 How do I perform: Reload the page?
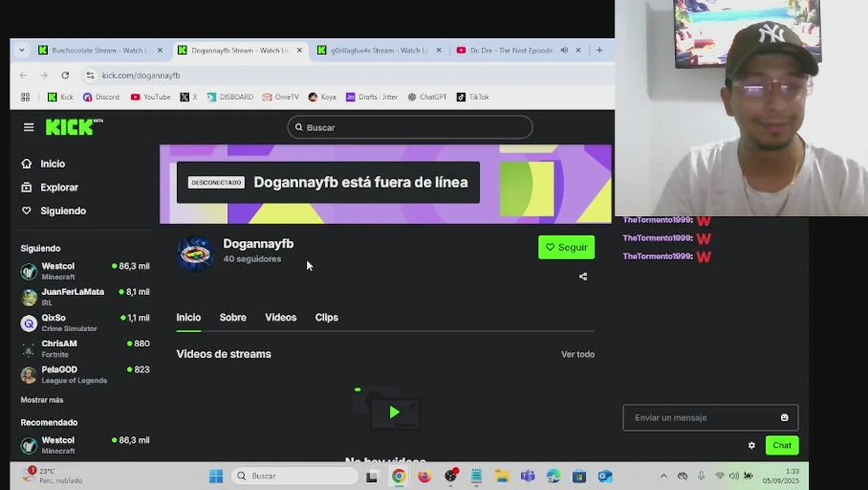tap(65, 75)
